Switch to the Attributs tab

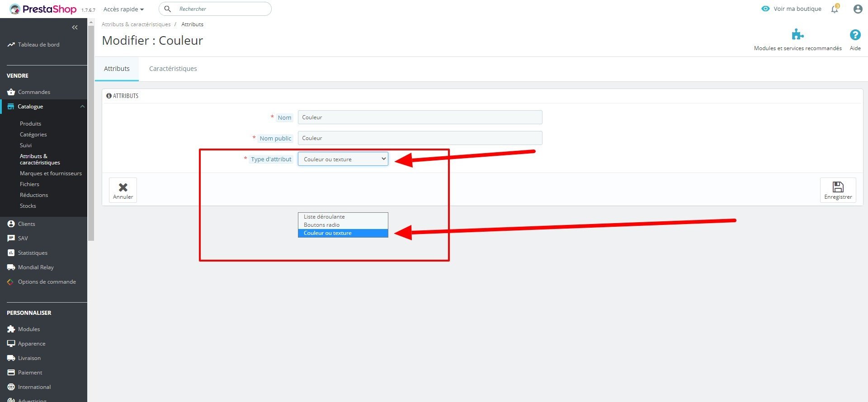pos(117,69)
